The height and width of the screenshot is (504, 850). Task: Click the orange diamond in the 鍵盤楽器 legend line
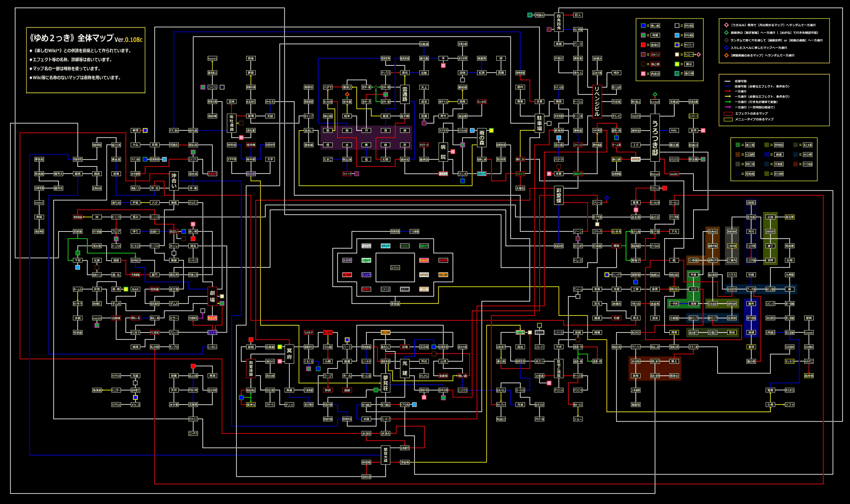[x=726, y=55]
